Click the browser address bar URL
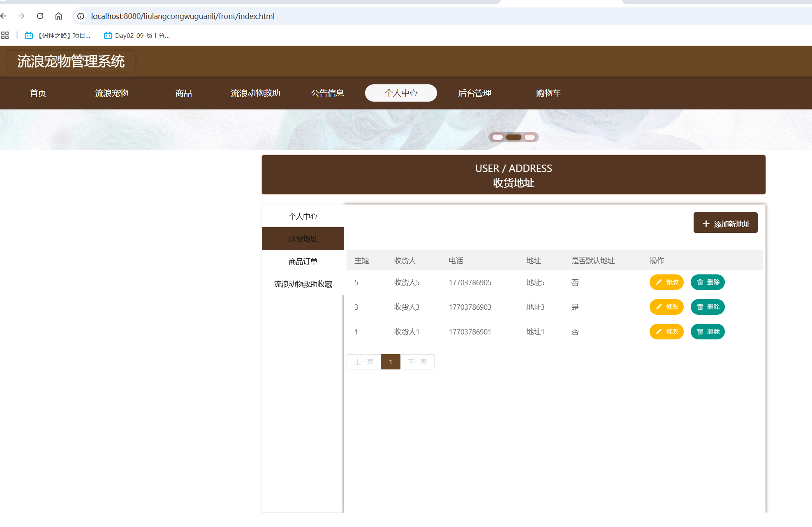812x527 pixels. coord(183,16)
